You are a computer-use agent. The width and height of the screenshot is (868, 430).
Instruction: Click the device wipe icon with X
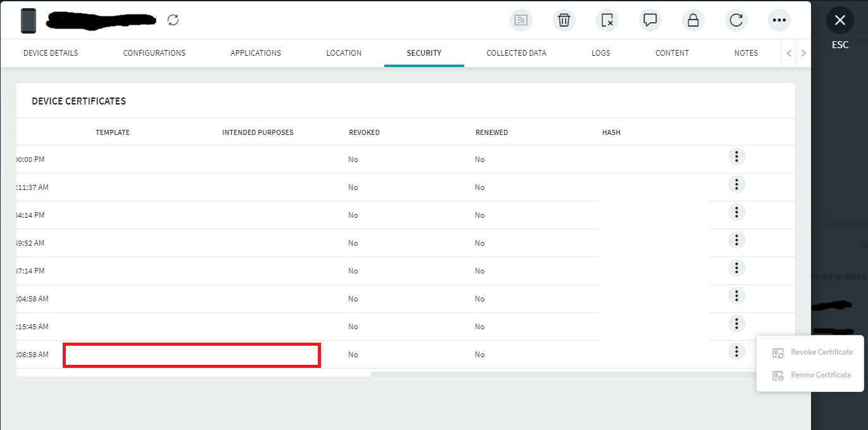(607, 20)
